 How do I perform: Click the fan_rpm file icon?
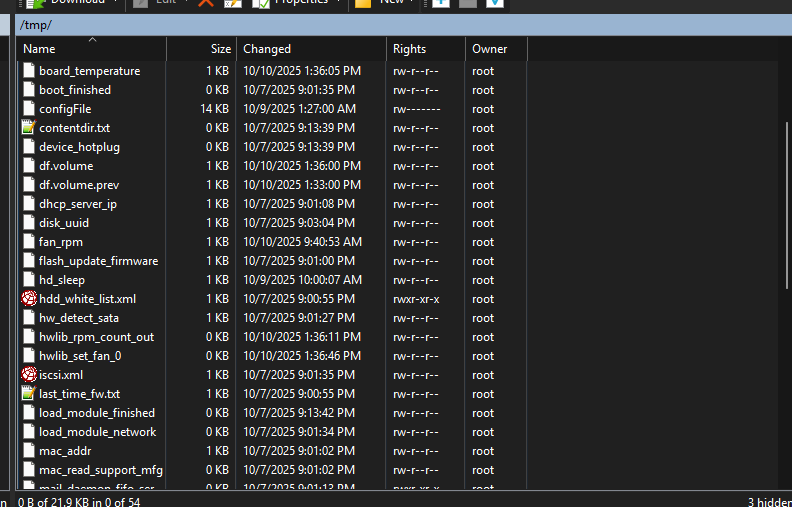pyautogui.click(x=29, y=242)
